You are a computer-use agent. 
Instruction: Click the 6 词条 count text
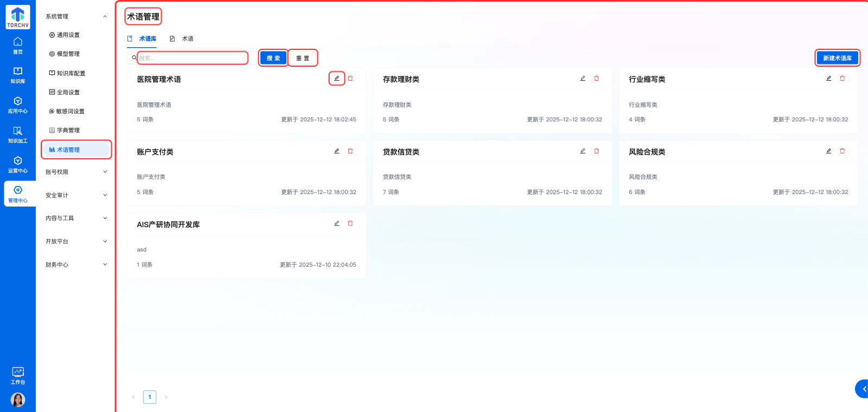click(x=637, y=192)
